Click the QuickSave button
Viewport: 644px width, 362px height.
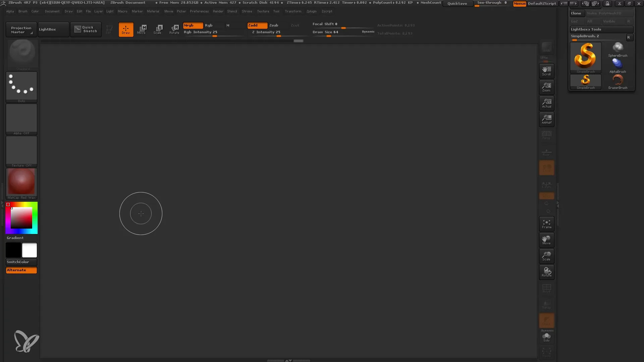(457, 4)
